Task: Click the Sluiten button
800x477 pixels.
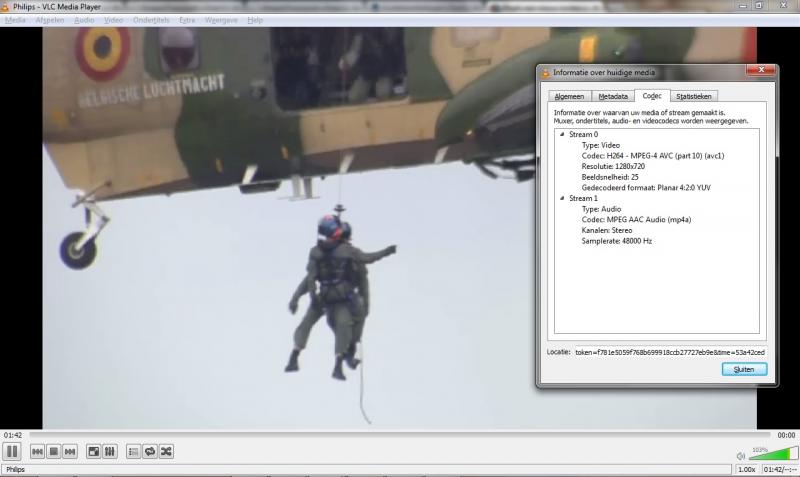Action: (x=744, y=369)
